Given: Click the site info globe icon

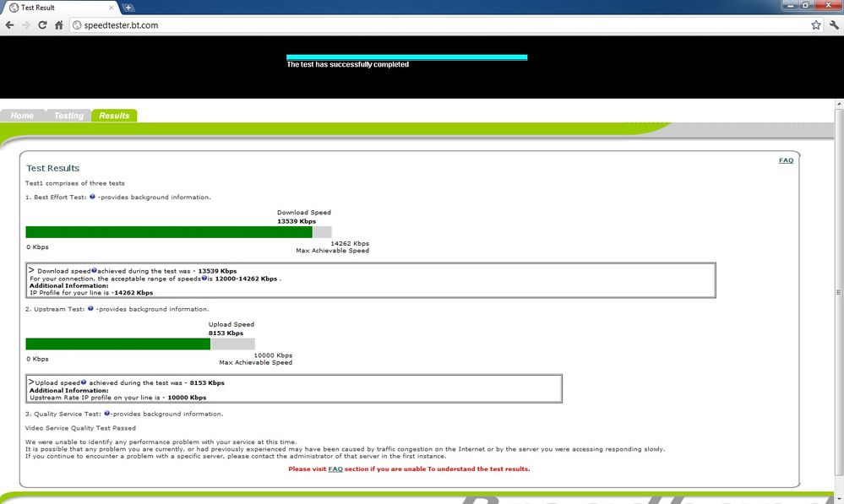Looking at the screenshot, I should 77,24.
